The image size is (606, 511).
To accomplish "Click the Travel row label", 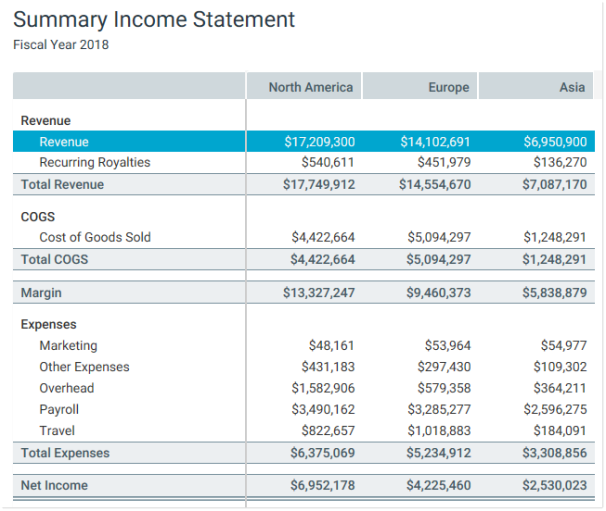I will tap(57, 430).
